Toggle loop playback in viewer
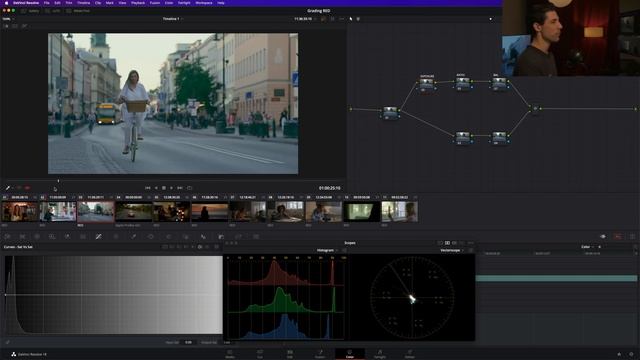The width and height of the screenshot is (640, 360). click(189, 188)
